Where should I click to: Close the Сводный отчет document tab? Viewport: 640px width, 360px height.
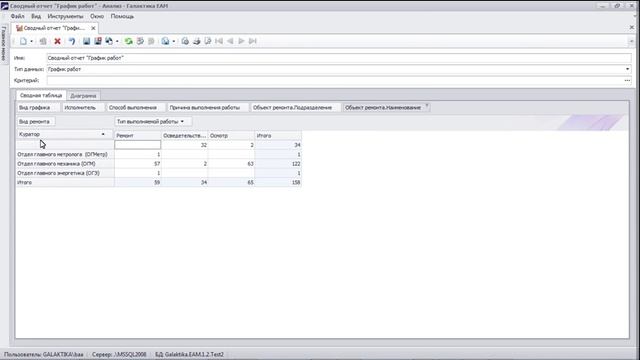coord(93,28)
